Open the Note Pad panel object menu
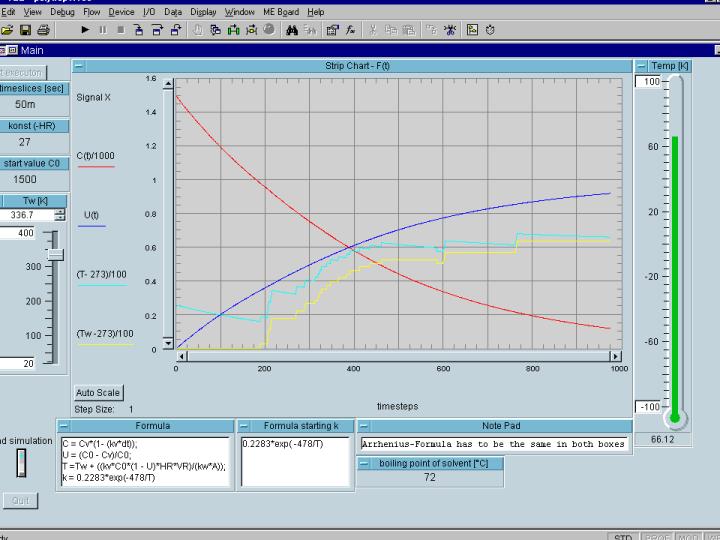Image resolution: width=720 pixels, height=540 pixels. [x=364, y=425]
